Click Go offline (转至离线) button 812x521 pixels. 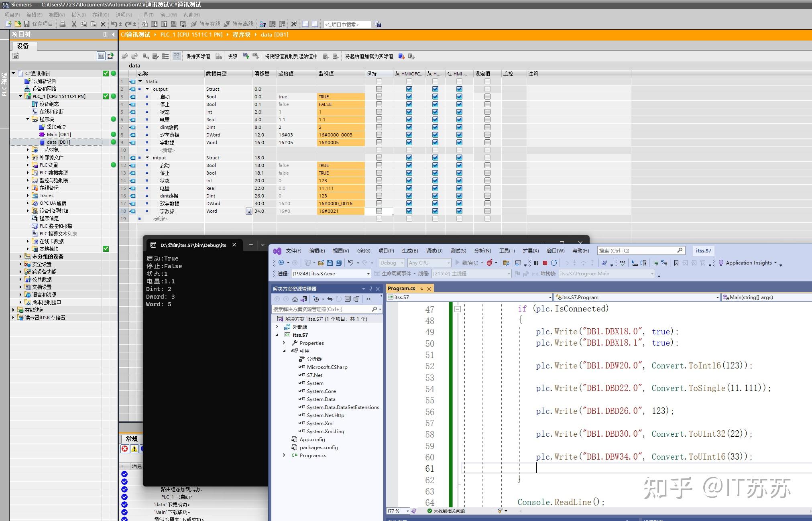point(238,24)
